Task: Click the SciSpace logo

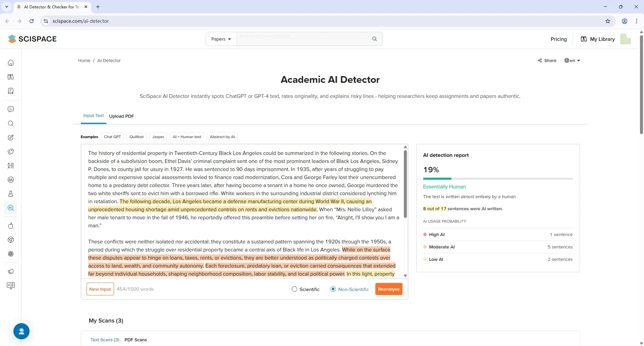Action: coord(32,39)
